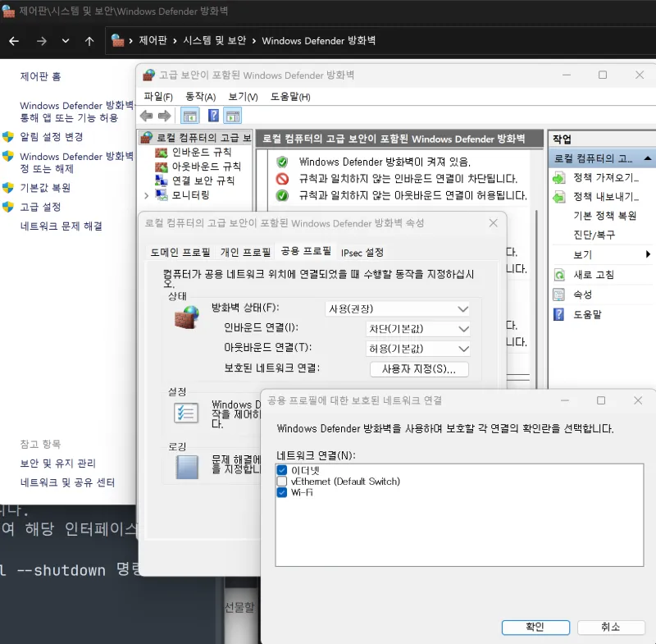Switch to the 도메인 프로필 tab
656x644 pixels.
tap(180, 252)
